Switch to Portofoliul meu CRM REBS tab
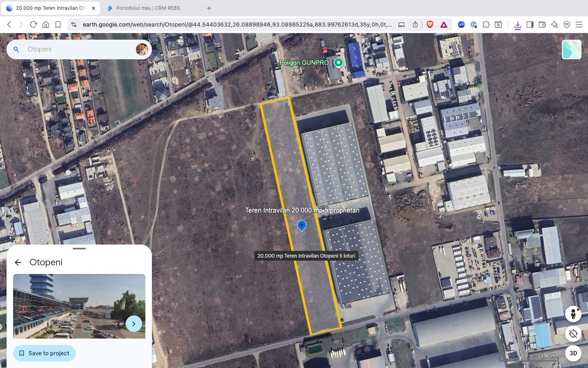 tap(148, 8)
